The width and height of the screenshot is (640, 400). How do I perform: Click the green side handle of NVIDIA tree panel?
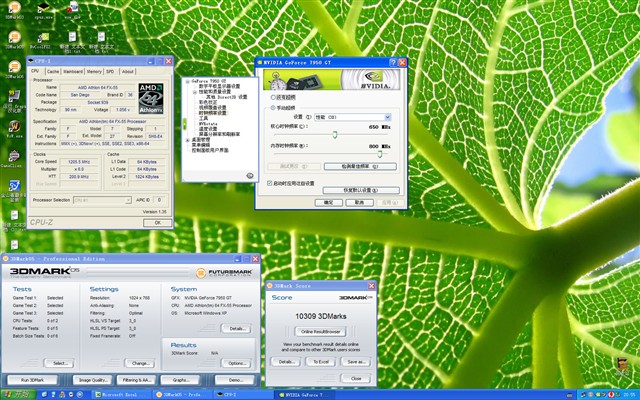pos(184,124)
